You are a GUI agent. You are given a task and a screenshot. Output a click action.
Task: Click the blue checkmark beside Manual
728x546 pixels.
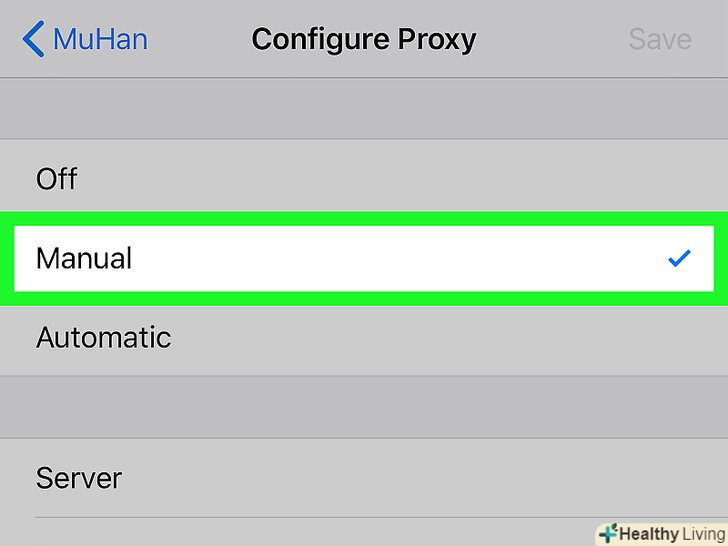click(679, 259)
